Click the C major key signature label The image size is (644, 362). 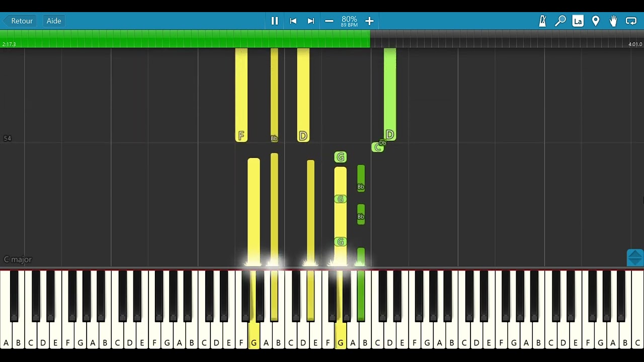tap(18, 259)
